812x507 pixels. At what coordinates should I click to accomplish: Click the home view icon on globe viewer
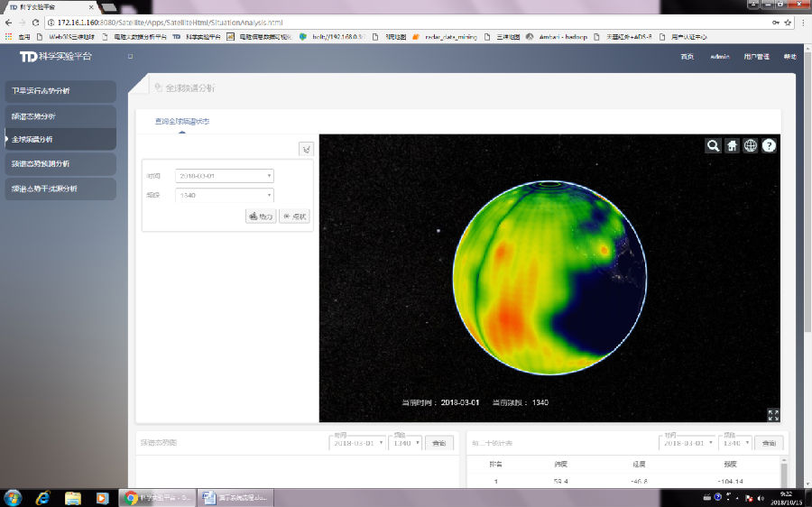[x=732, y=145]
